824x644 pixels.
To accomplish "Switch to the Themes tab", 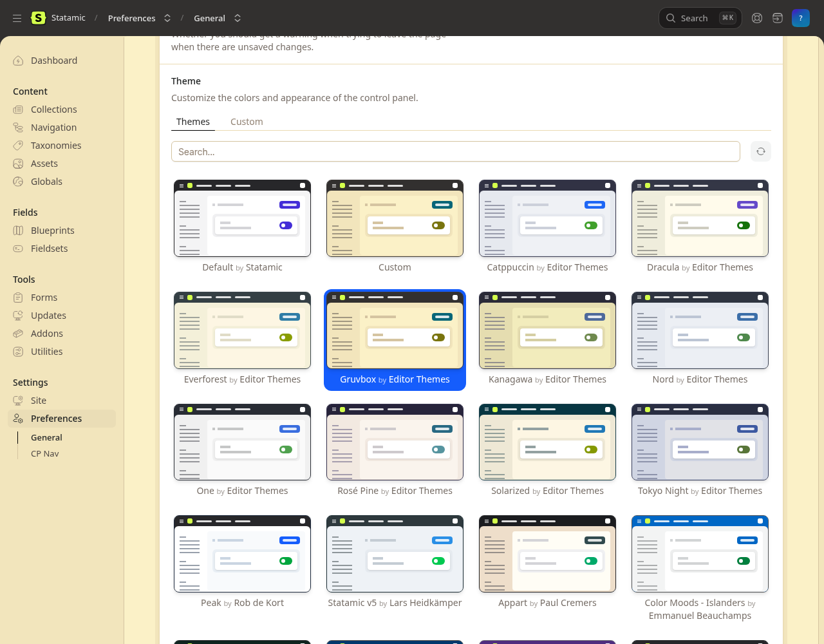I will point(193,122).
